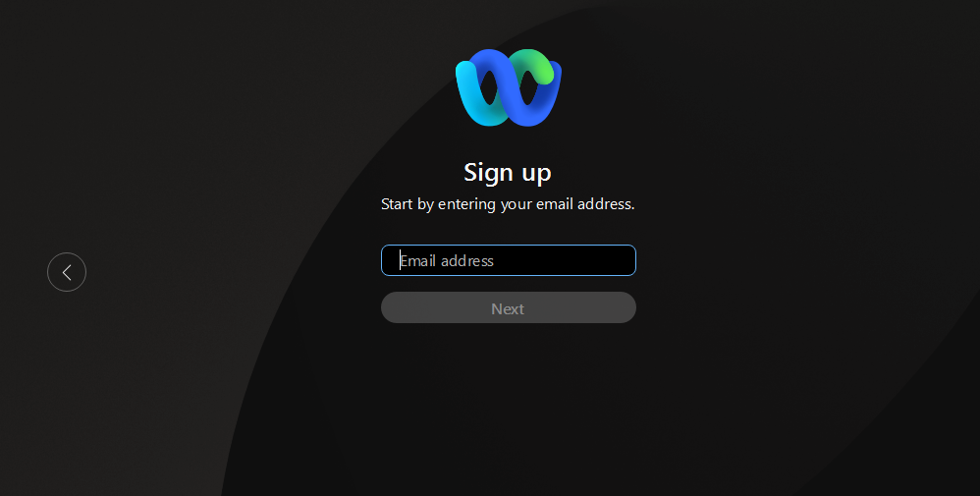Screen dimensions: 980x496
Task: Click the word "Next" on the disabled button
Action: (508, 309)
